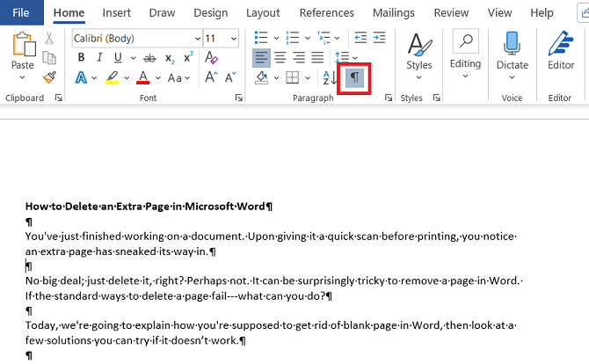Switch to the Layout tab
The width and height of the screenshot is (589, 364).
pyautogui.click(x=263, y=13)
